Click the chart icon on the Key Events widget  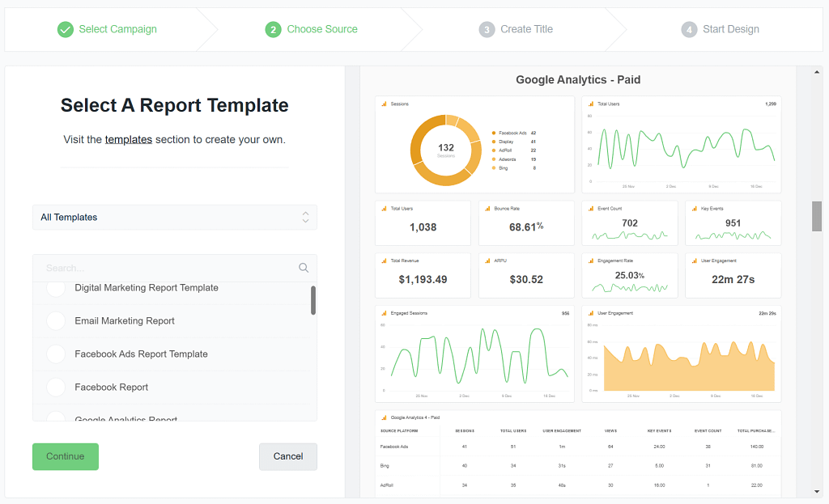[694, 209]
